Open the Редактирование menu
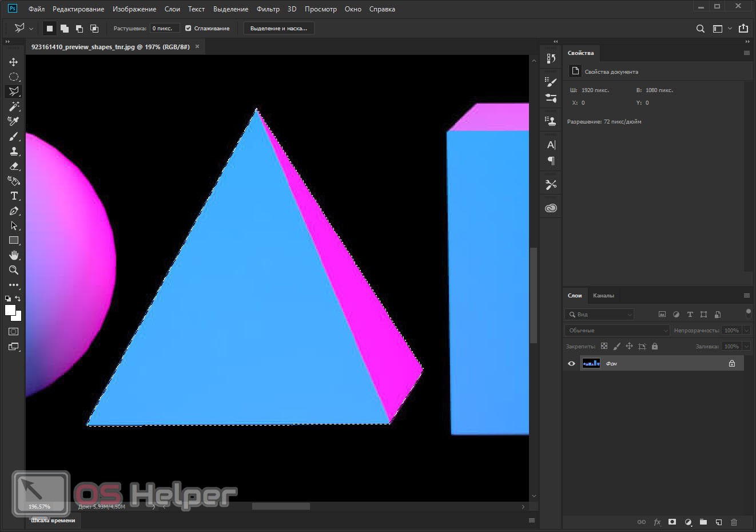 tap(78, 9)
